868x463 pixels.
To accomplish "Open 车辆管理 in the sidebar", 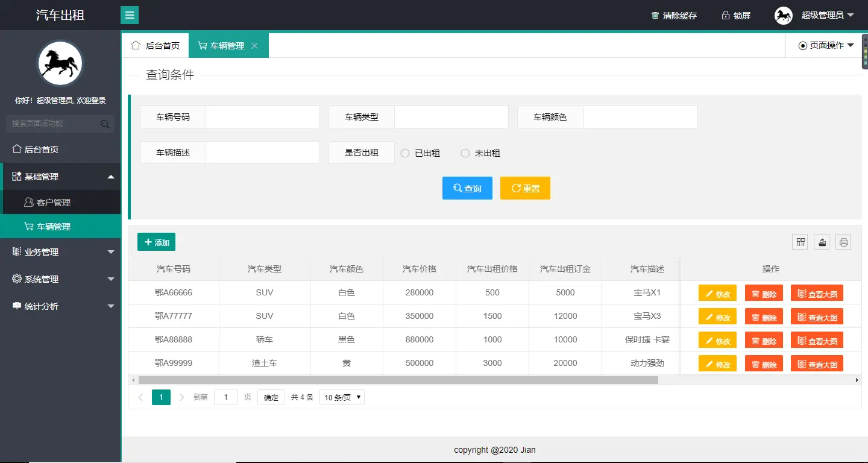I will click(x=60, y=227).
